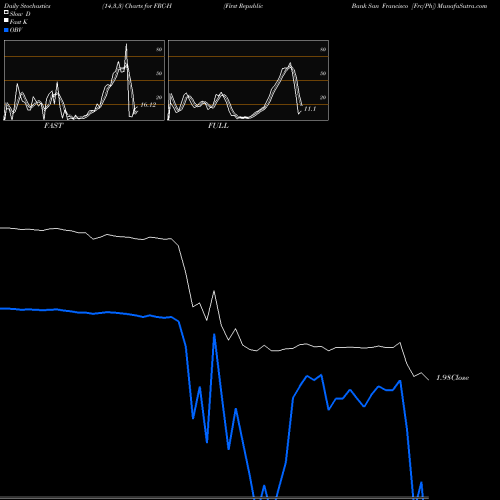Open the FULL stochastic chart panel

(248, 80)
